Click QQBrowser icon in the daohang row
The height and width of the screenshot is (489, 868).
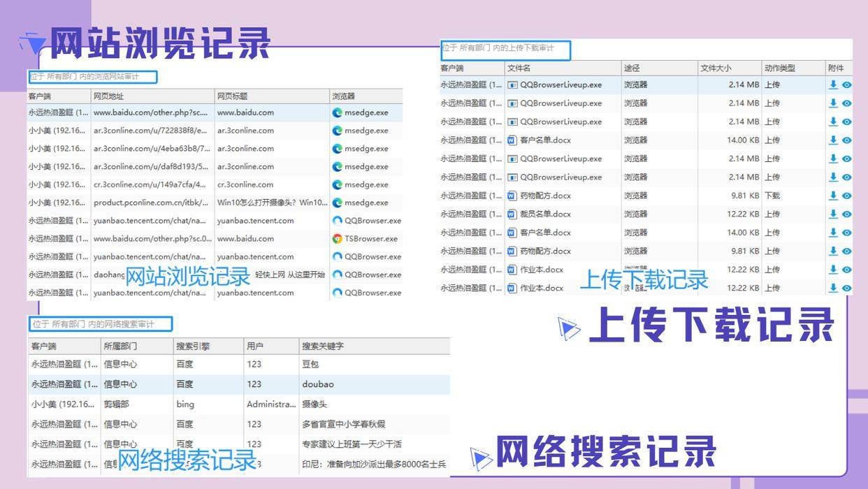click(x=338, y=275)
